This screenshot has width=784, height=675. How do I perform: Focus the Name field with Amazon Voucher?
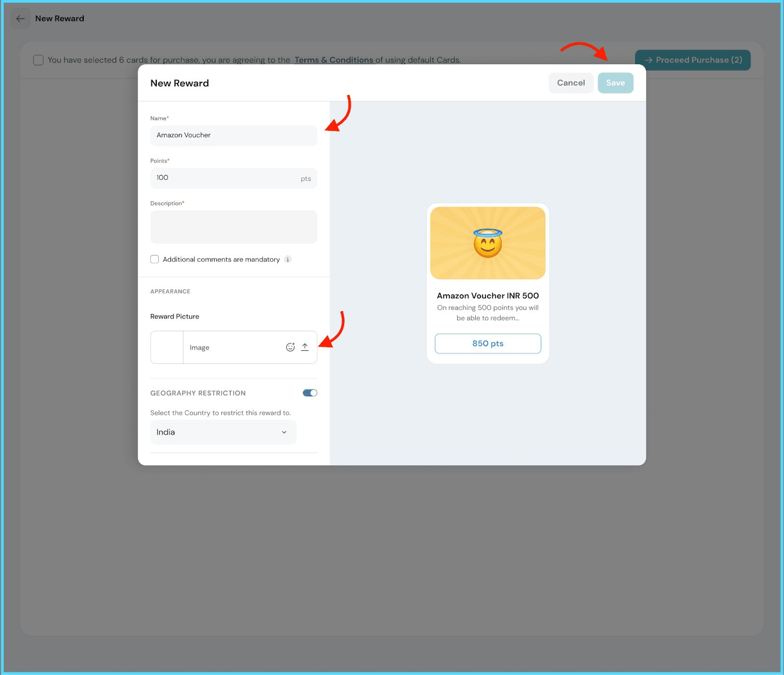pyautogui.click(x=234, y=136)
